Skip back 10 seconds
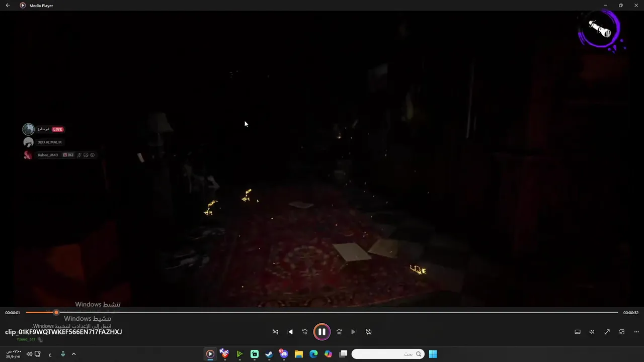This screenshot has height=362, width=644. tap(304, 332)
